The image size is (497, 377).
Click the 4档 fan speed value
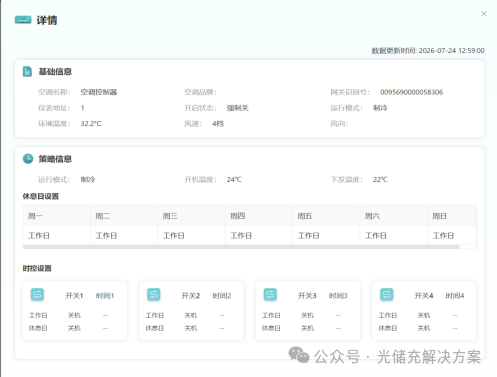point(218,124)
